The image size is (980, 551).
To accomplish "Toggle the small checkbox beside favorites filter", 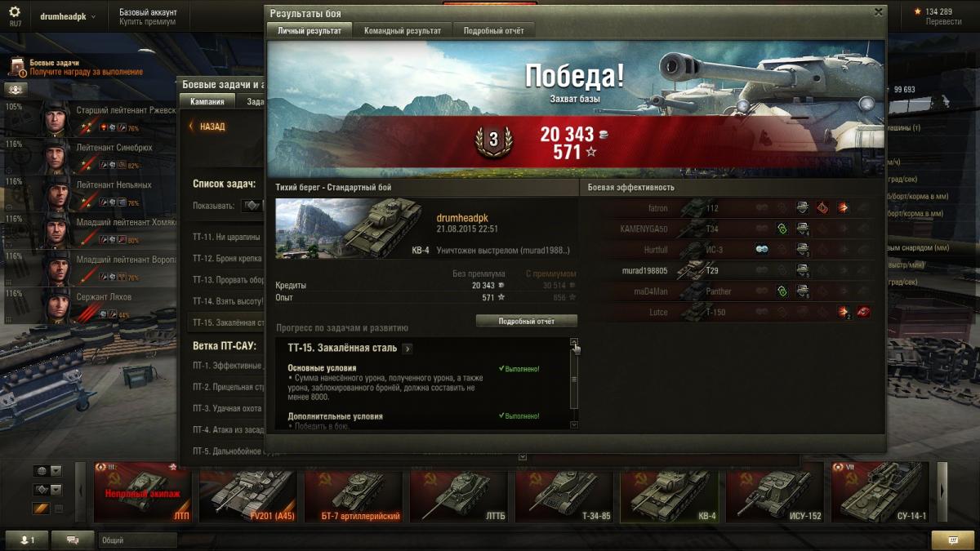I will 58,509.
